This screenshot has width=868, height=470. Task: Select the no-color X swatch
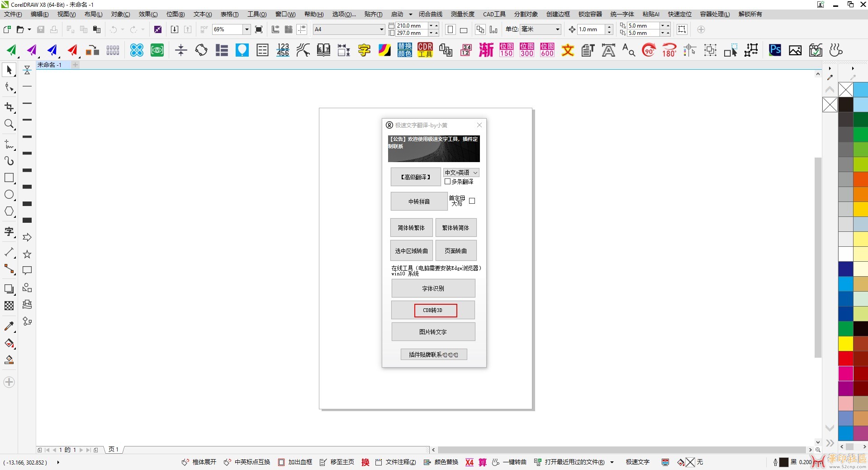pyautogui.click(x=845, y=90)
